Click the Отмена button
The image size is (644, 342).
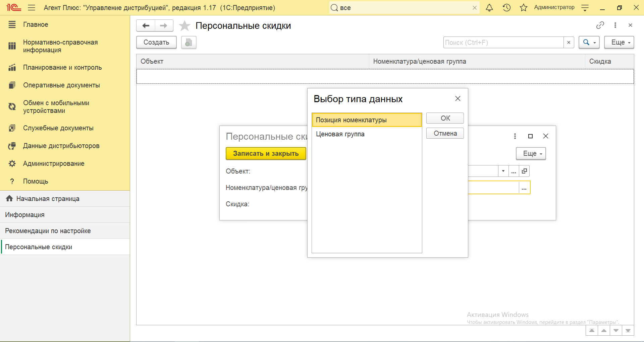pos(445,133)
